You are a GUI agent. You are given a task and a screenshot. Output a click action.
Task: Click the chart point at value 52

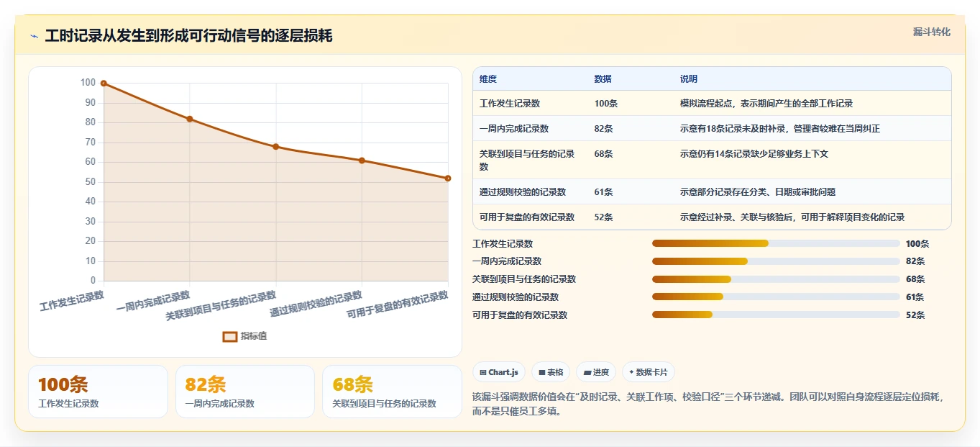coord(448,179)
